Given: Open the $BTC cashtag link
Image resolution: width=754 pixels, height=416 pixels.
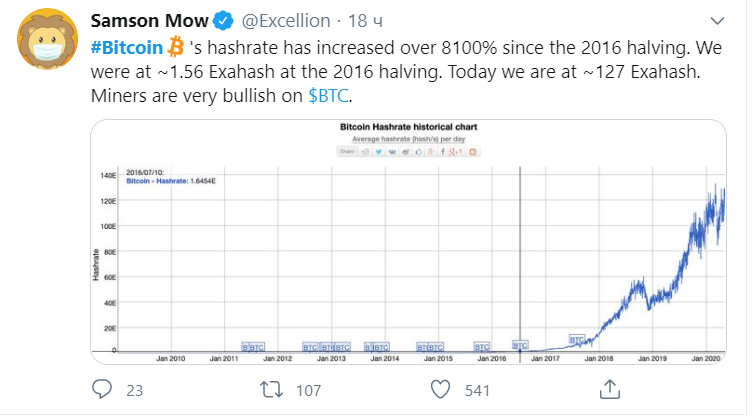Looking at the screenshot, I should [330, 99].
